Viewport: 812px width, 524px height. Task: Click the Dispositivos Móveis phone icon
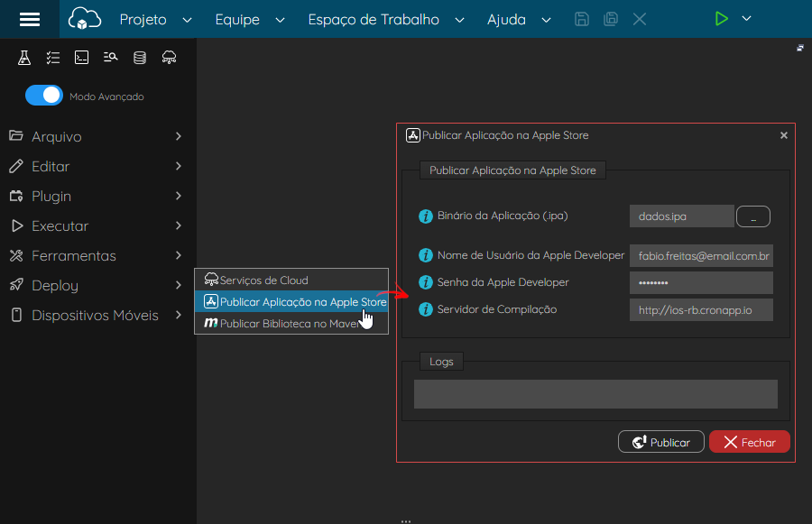click(16, 315)
